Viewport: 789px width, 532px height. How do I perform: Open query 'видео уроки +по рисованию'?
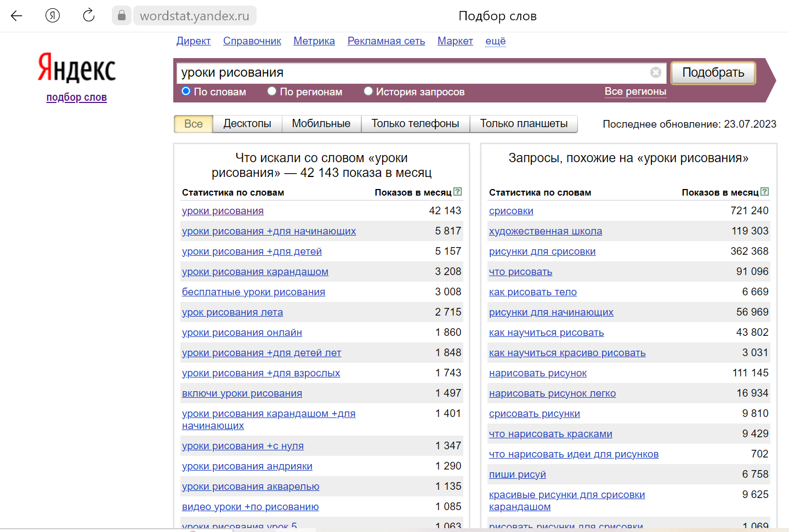(x=250, y=507)
